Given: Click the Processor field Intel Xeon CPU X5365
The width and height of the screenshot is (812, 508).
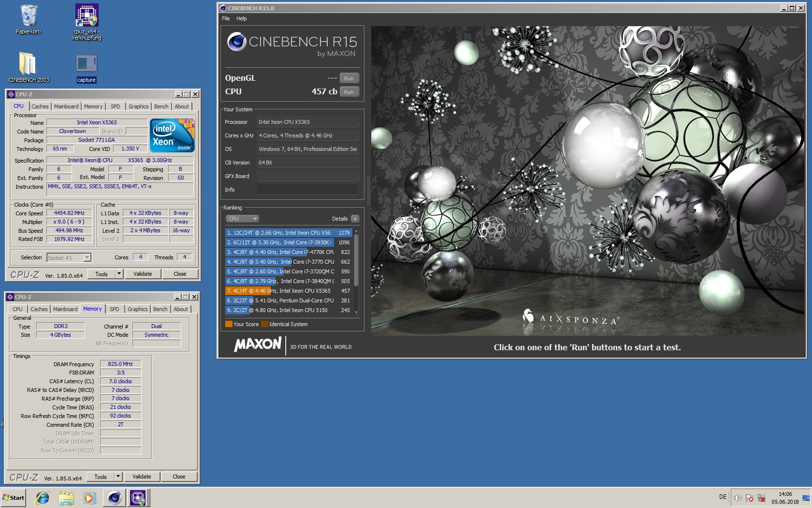Looking at the screenshot, I should pyautogui.click(x=307, y=122).
